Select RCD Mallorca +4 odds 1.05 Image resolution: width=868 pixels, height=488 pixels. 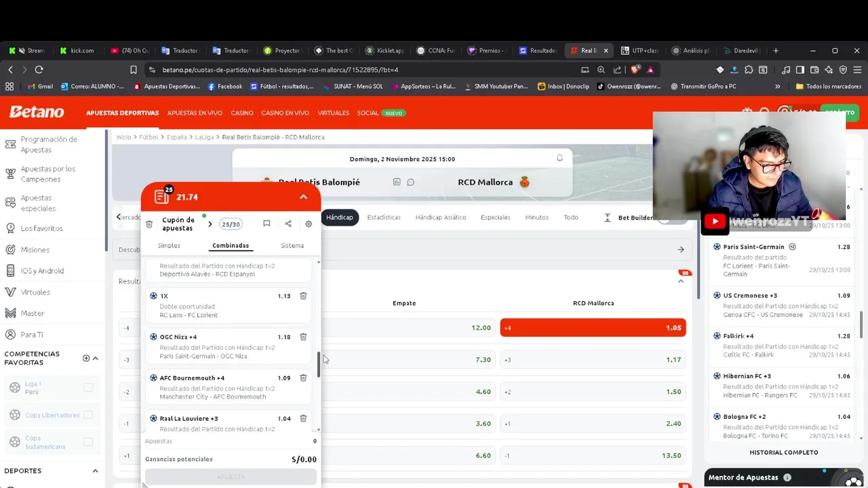[x=593, y=327]
